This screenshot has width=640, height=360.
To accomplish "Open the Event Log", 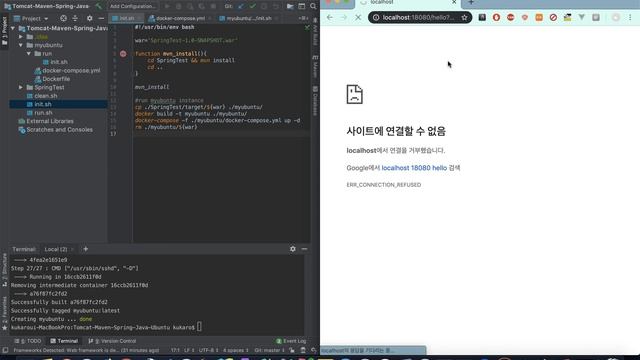I will [291, 341].
